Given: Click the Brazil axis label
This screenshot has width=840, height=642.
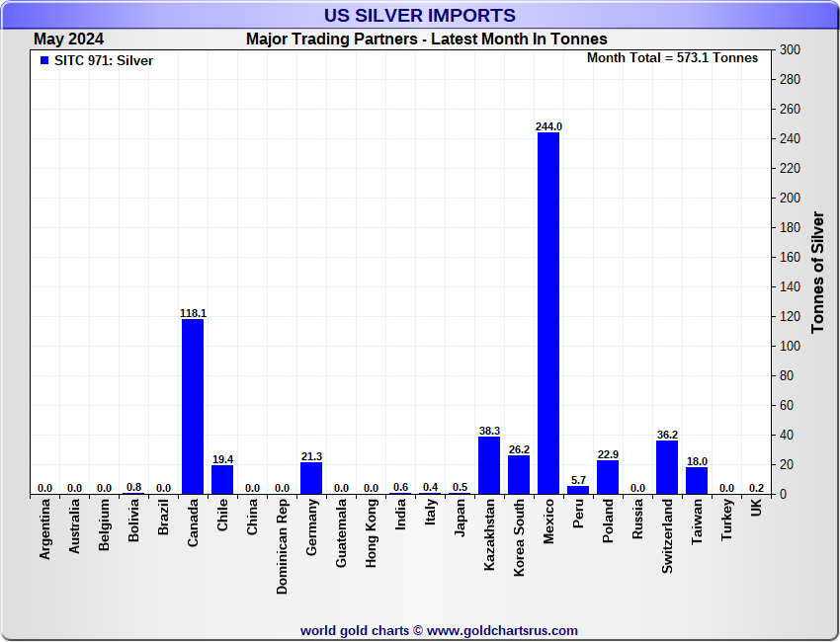Looking at the screenshot, I should pyautogui.click(x=163, y=518).
